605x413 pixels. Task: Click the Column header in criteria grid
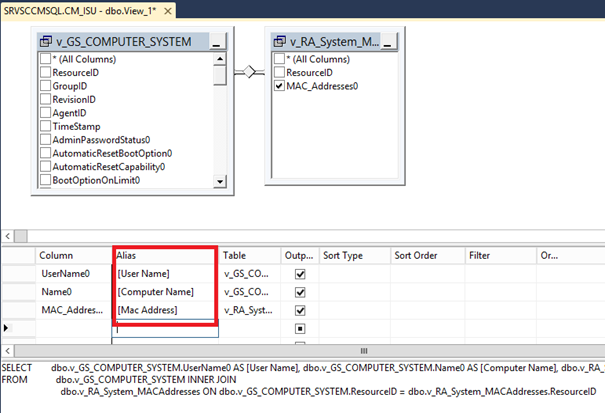click(x=74, y=256)
